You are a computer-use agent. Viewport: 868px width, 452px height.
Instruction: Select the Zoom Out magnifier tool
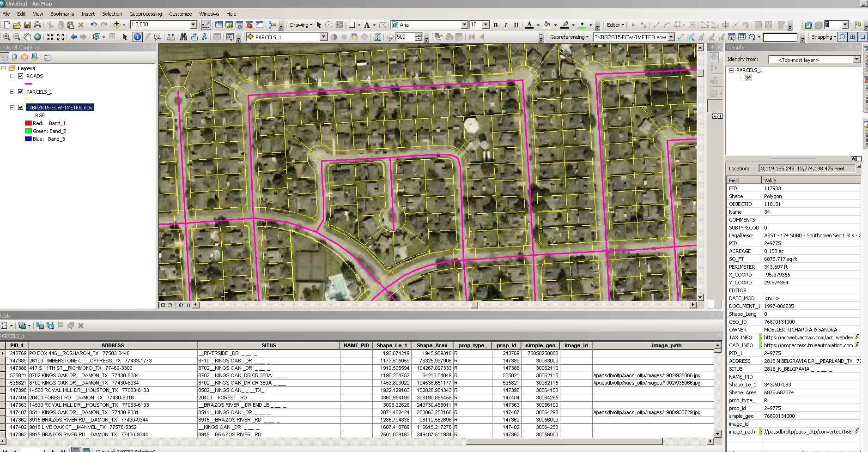(x=17, y=37)
